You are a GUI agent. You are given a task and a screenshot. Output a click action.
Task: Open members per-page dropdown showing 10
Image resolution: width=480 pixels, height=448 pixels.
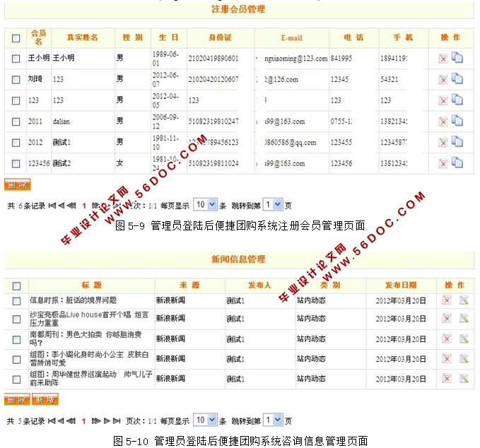(x=204, y=205)
